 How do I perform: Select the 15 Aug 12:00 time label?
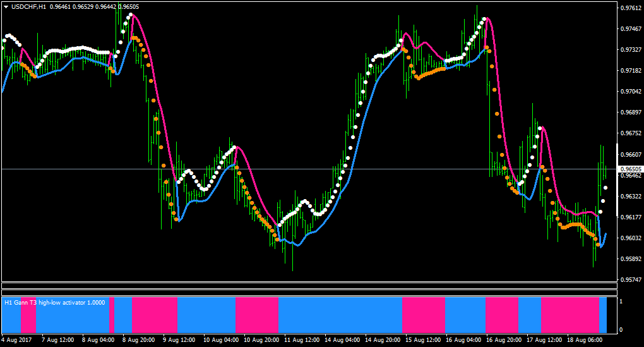click(423, 340)
